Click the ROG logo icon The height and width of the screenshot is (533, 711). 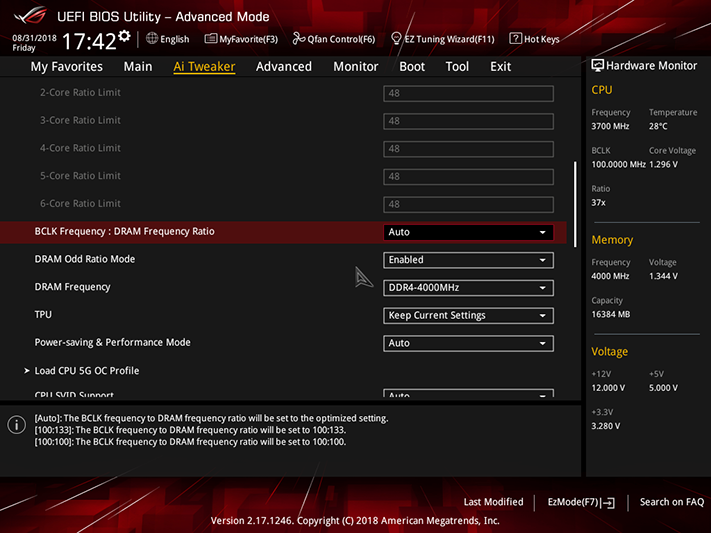[30, 15]
